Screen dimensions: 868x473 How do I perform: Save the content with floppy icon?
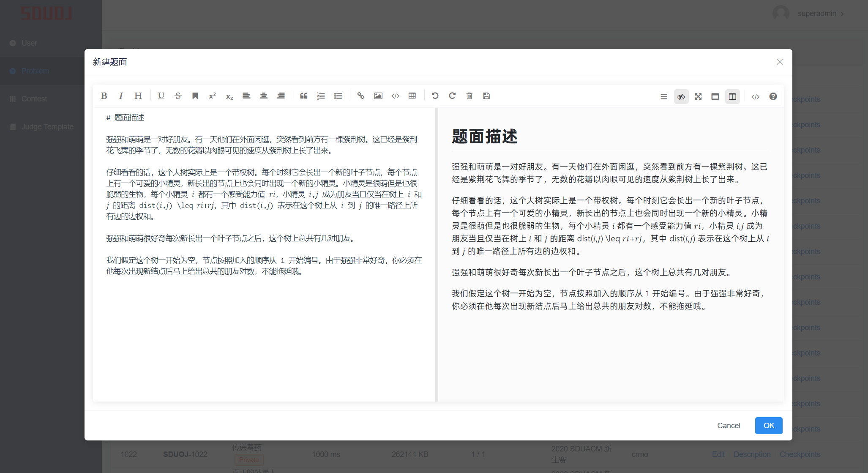[x=486, y=96]
